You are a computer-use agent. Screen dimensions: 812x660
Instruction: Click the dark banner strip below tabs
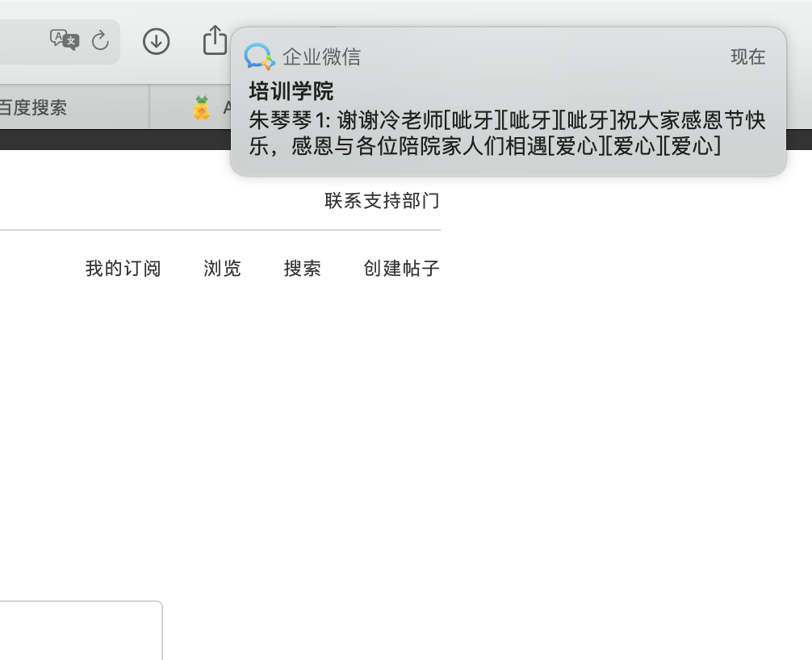[x=113, y=140]
